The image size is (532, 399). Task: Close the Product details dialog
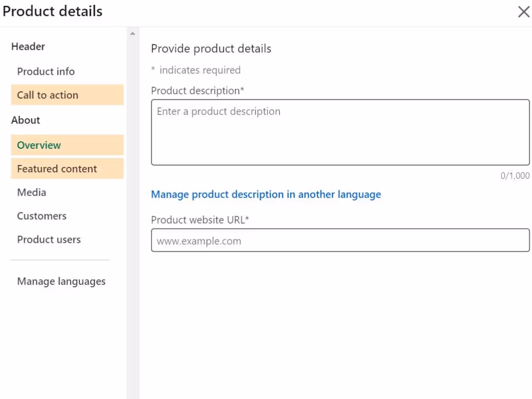(x=524, y=12)
